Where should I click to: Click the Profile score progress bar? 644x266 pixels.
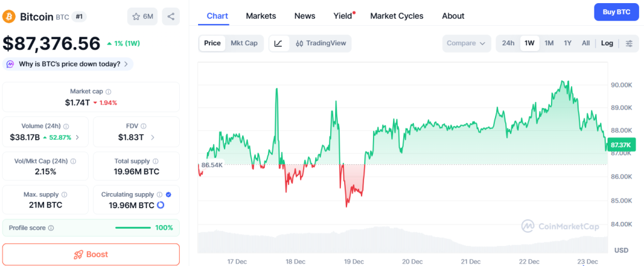[133, 228]
